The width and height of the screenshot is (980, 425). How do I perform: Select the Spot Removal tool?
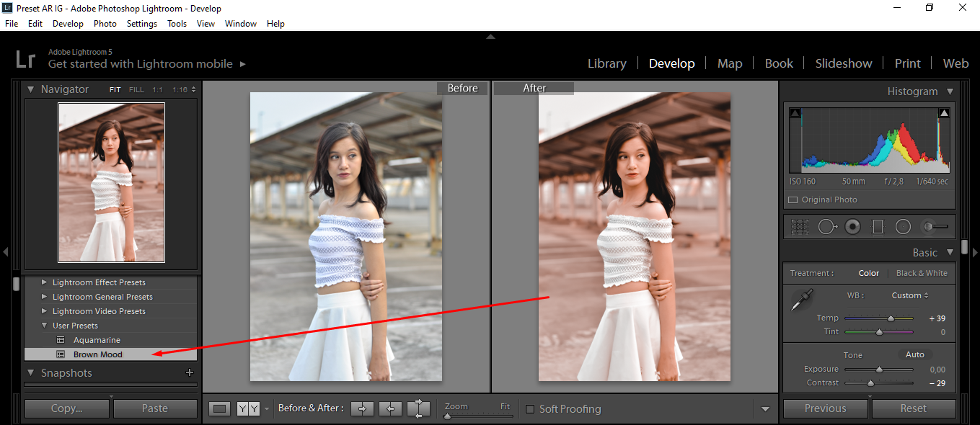point(827,227)
